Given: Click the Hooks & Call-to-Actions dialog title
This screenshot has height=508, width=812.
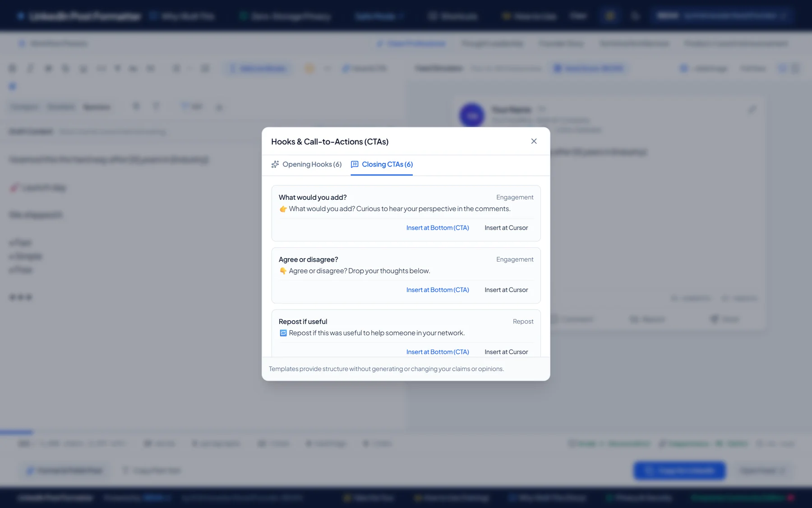Looking at the screenshot, I should pos(330,142).
